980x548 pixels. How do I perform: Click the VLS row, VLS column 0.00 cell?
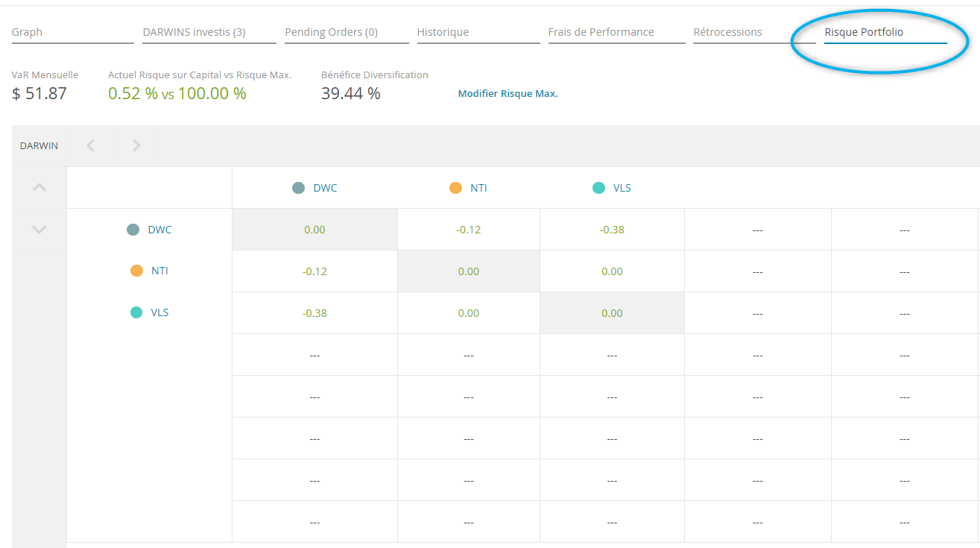click(x=612, y=313)
